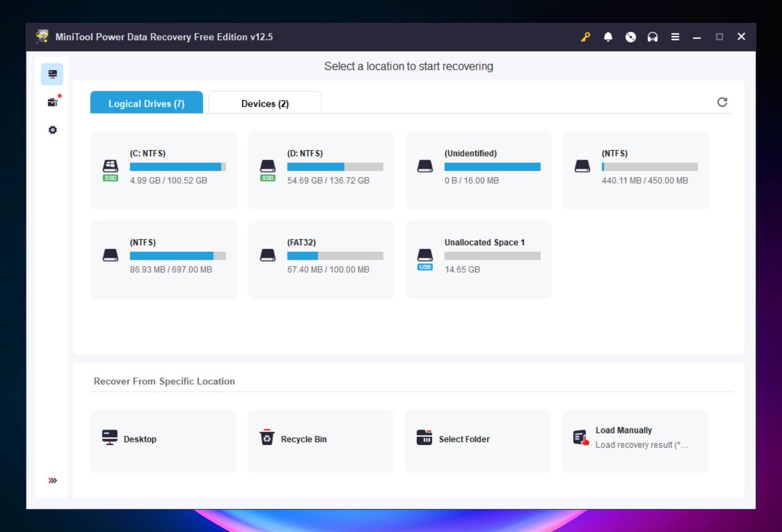Screen dimensions: 782x532
Task: Click the Select Folder icon
Action: point(424,437)
